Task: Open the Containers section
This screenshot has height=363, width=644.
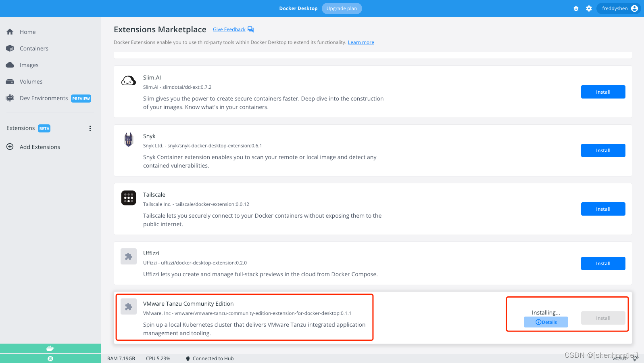Action: coord(34,48)
